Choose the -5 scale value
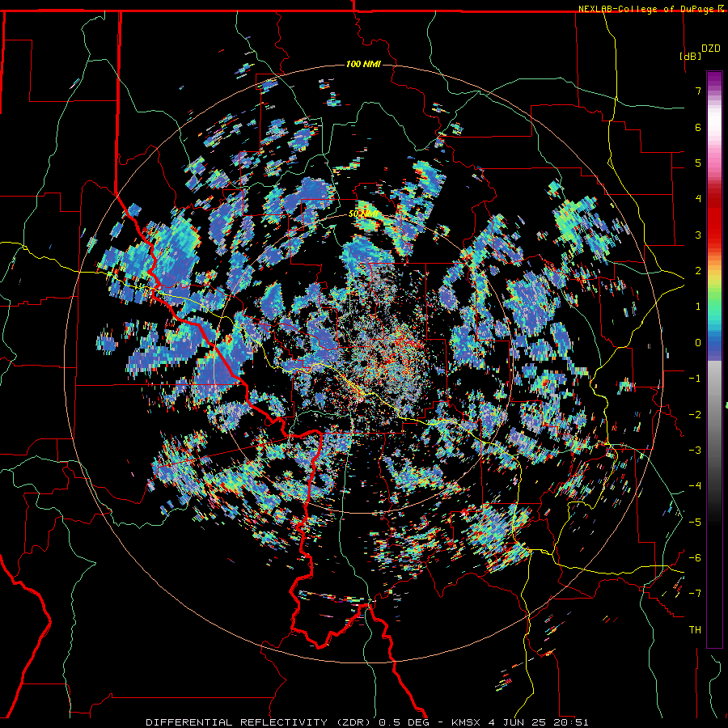The height and width of the screenshot is (728, 728). pyautogui.click(x=695, y=523)
